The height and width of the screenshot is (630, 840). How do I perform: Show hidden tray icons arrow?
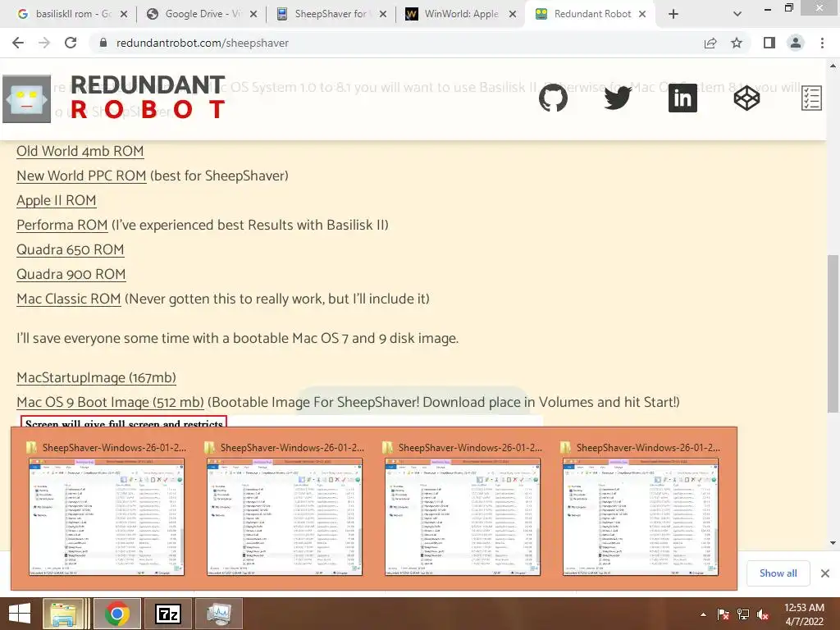703,614
